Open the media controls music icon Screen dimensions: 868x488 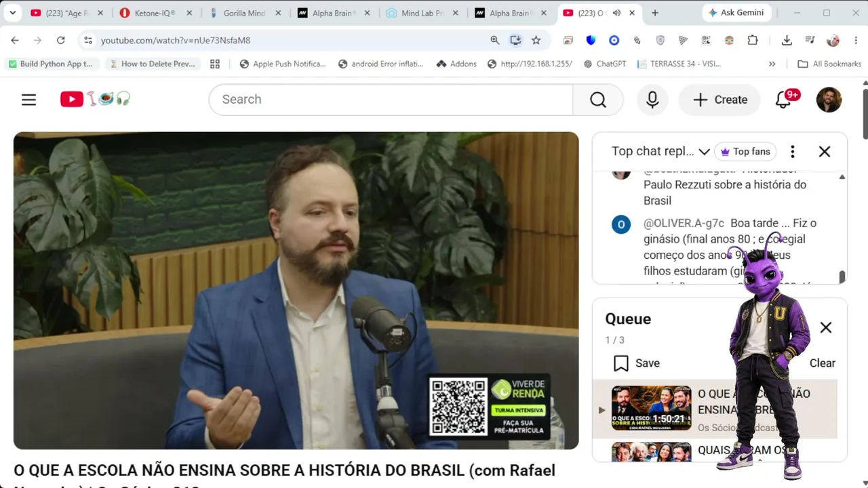(810, 41)
